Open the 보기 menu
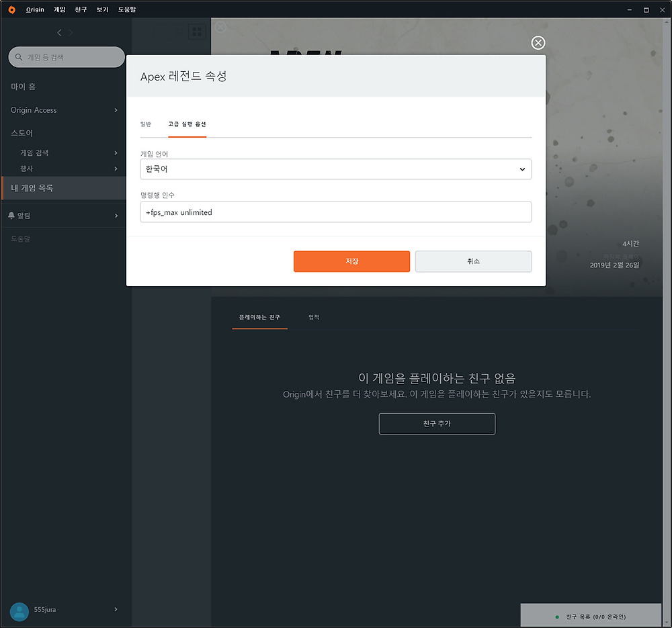Screen dimensions: 672x628 pyautogui.click(x=102, y=9)
